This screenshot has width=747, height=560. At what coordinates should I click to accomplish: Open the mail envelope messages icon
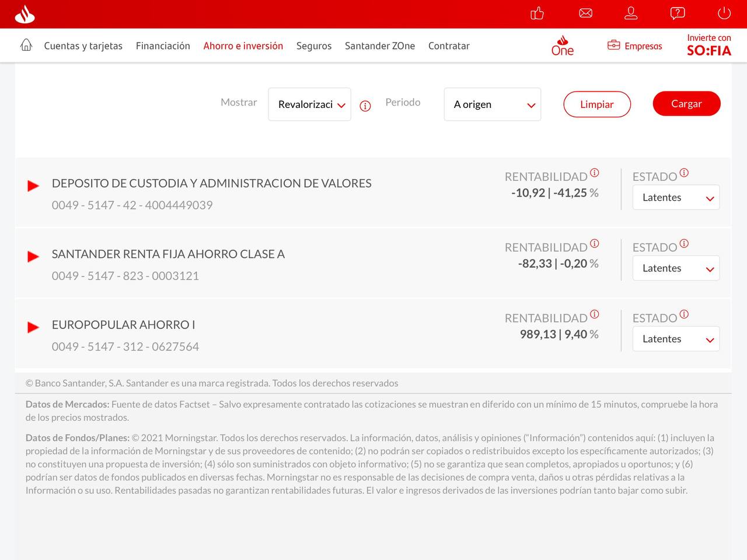(x=585, y=13)
